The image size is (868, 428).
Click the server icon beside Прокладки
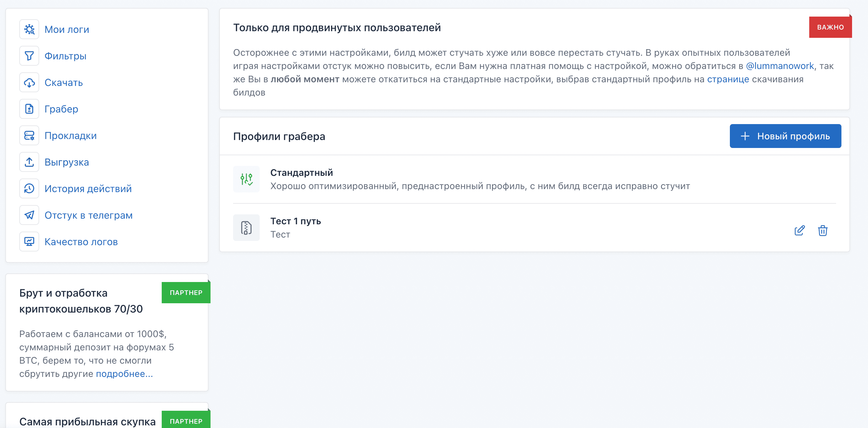click(x=29, y=135)
